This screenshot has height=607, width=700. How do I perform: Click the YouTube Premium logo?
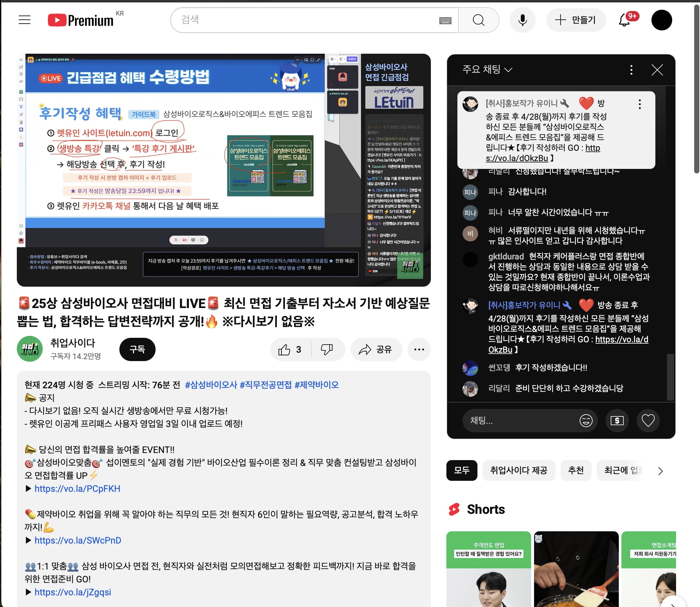pos(81,20)
